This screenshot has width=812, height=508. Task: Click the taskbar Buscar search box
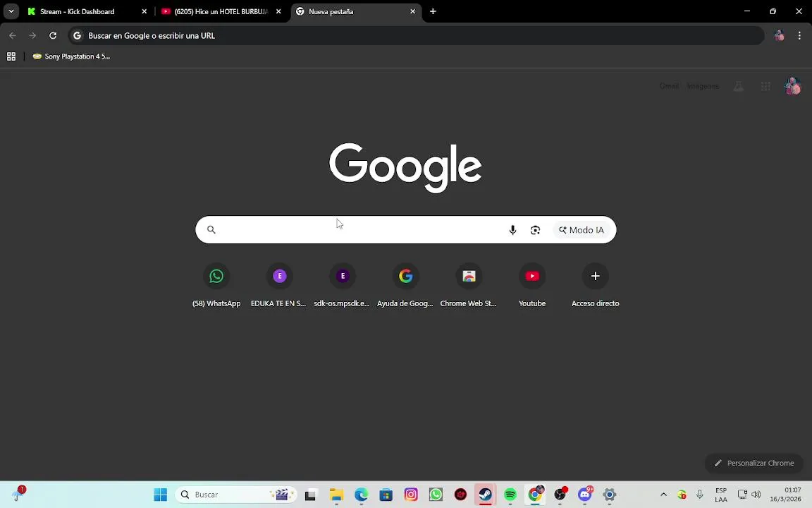tap(236, 495)
